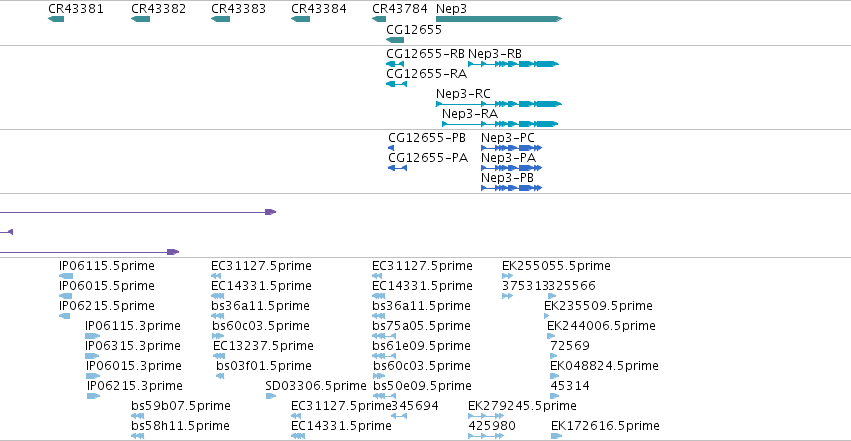Select the Nep3-PC protein label
This screenshot has width=851, height=441.
(x=508, y=138)
